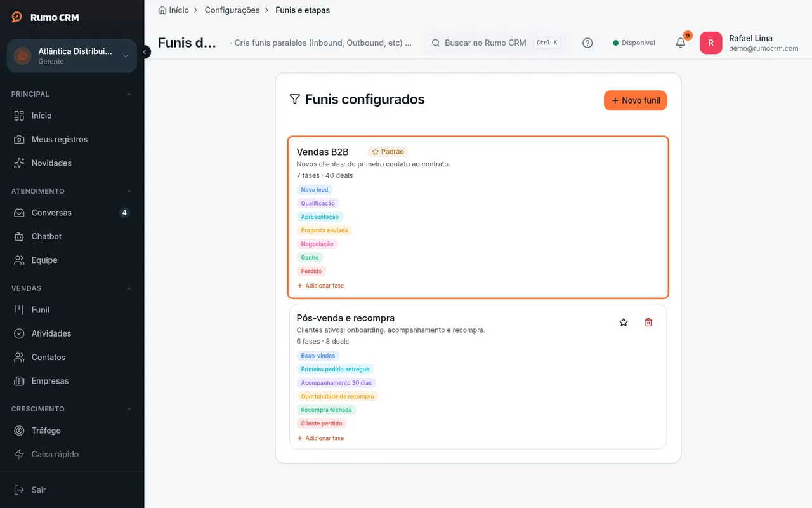The height and width of the screenshot is (508, 812).
Task: Select the Qualificação phase tag
Action: click(x=318, y=203)
